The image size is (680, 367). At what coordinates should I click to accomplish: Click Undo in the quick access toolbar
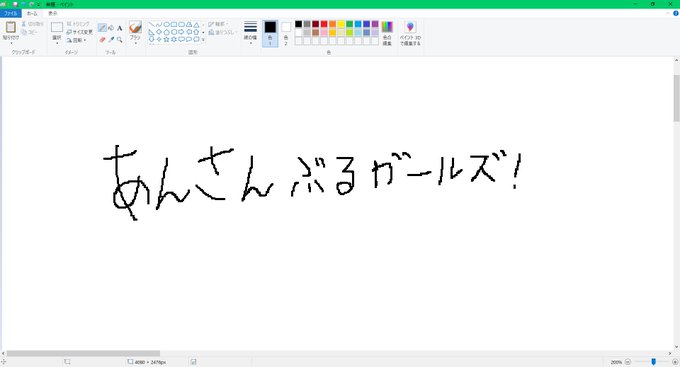point(23,4)
